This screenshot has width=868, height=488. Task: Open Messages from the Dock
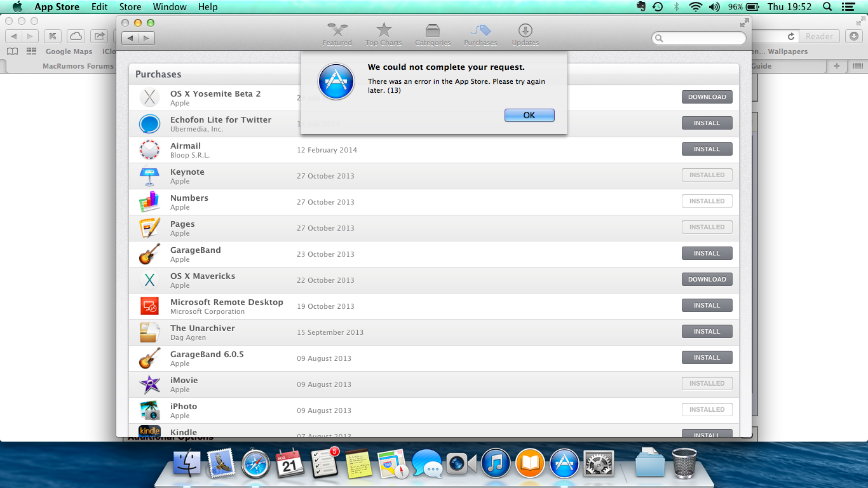pos(427,463)
